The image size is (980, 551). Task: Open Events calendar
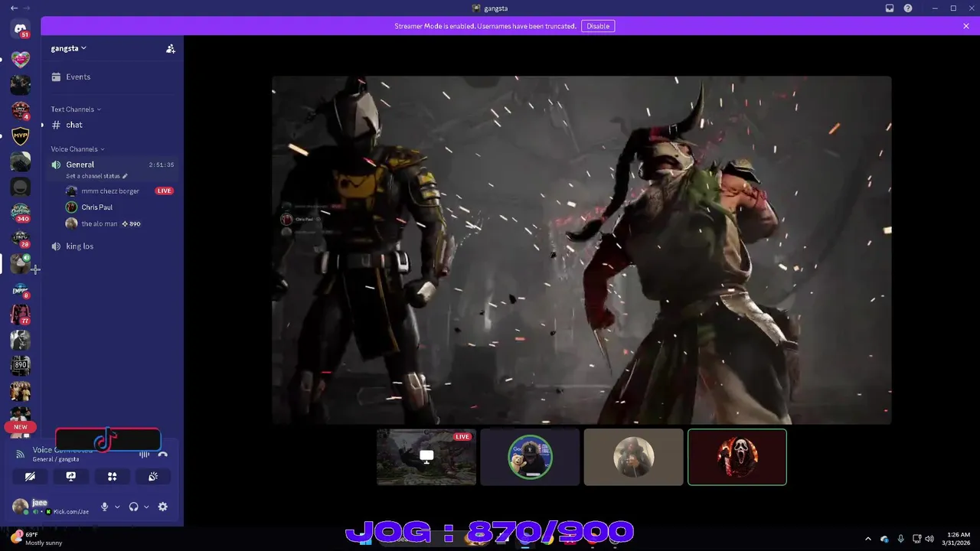(112, 77)
